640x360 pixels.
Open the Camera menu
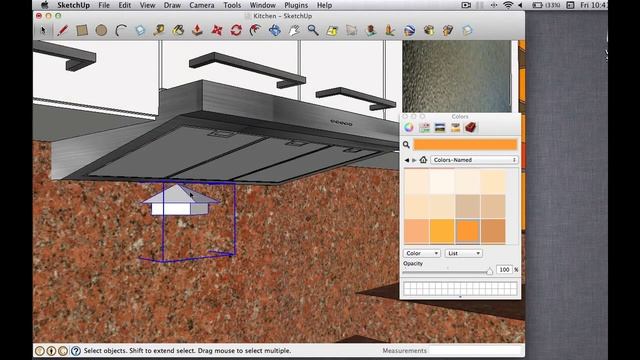tap(202, 5)
